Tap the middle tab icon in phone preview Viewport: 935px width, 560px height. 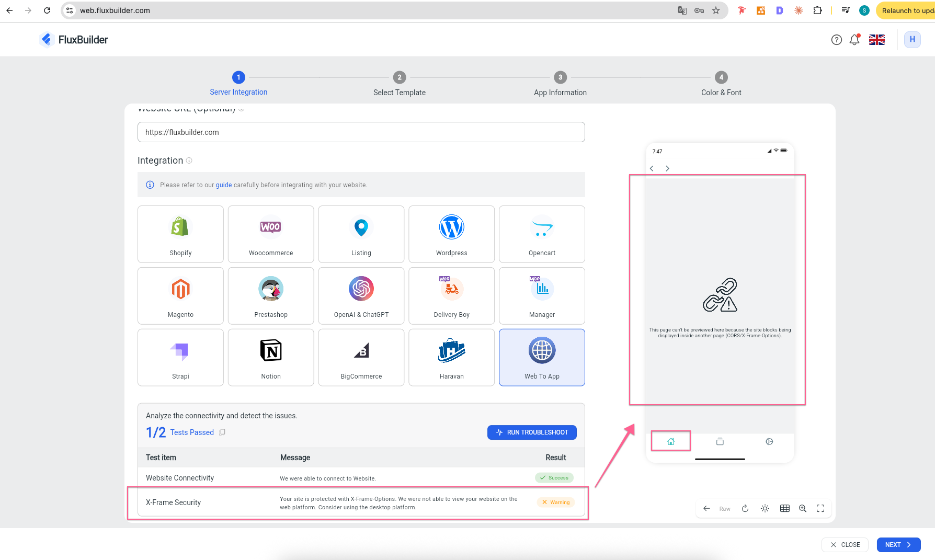click(720, 442)
